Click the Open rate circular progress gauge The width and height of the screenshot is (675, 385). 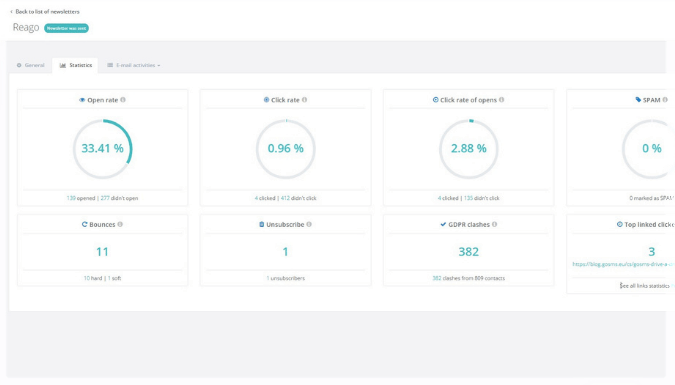(102, 149)
